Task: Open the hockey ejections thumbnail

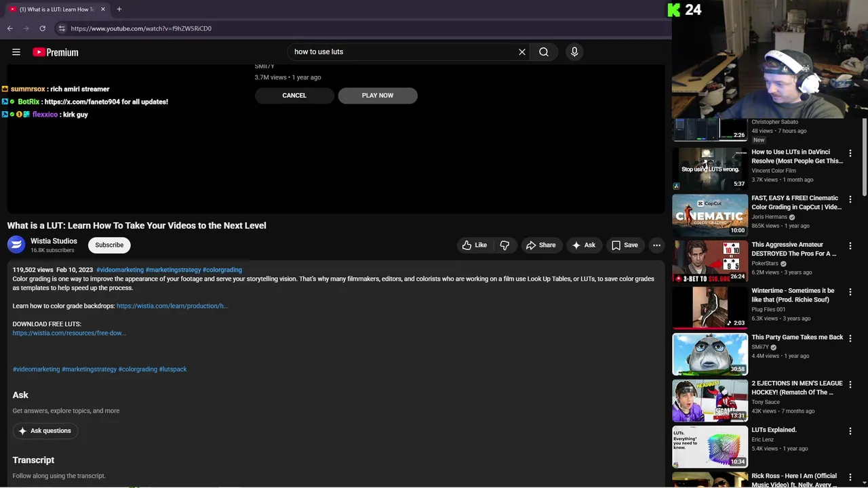Action: pyautogui.click(x=710, y=401)
